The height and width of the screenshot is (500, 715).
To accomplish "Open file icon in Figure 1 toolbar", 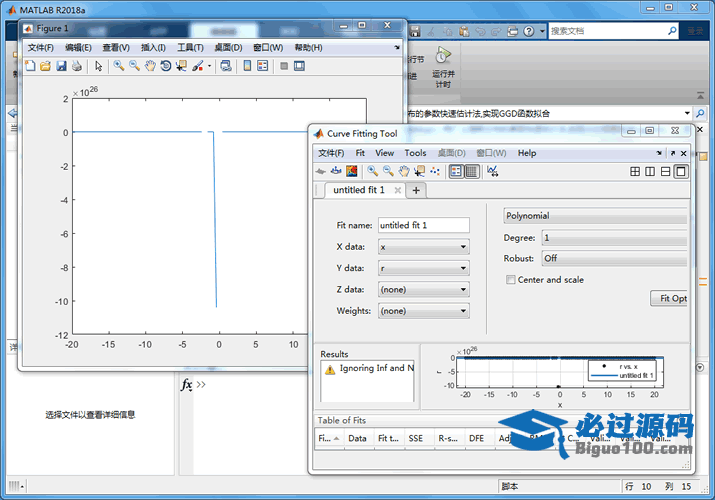I will point(45,66).
